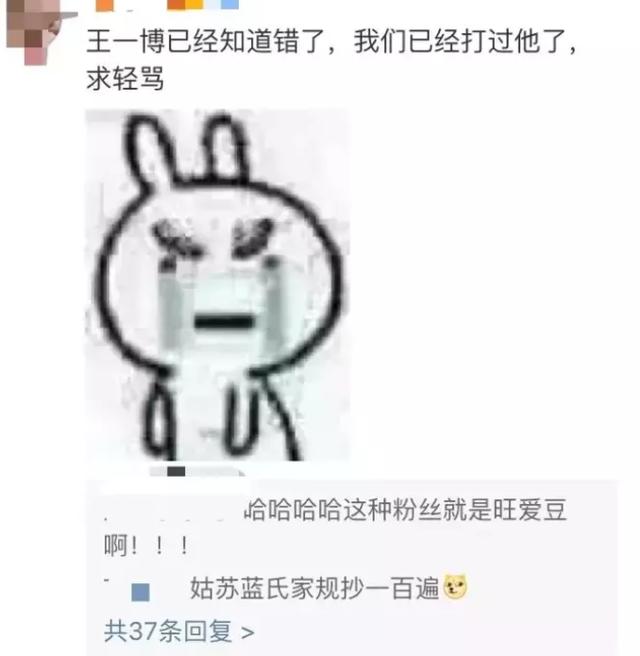Screen dimensions: 640x656
Task: Tap the 啊！！！ line of the first reply
Action: 146,546
